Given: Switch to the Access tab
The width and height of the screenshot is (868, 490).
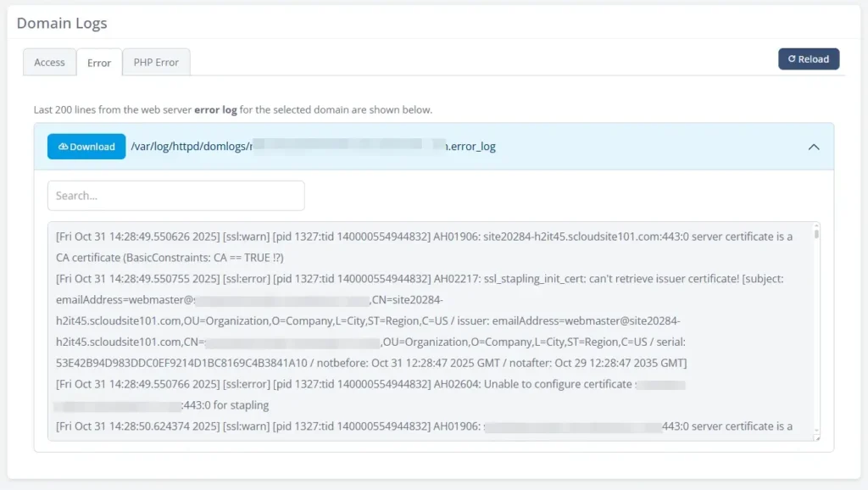Looking at the screenshot, I should pyautogui.click(x=48, y=62).
